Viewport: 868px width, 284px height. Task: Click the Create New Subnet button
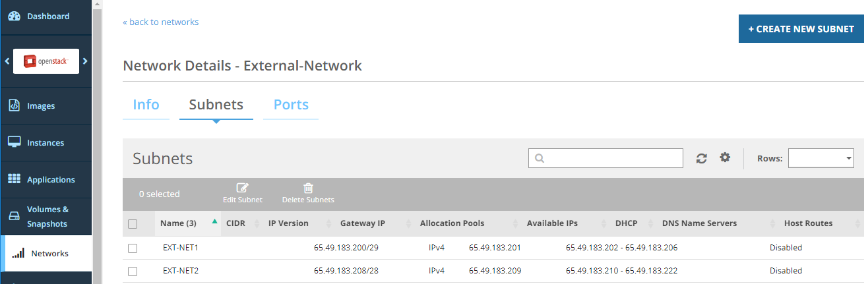click(x=801, y=30)
